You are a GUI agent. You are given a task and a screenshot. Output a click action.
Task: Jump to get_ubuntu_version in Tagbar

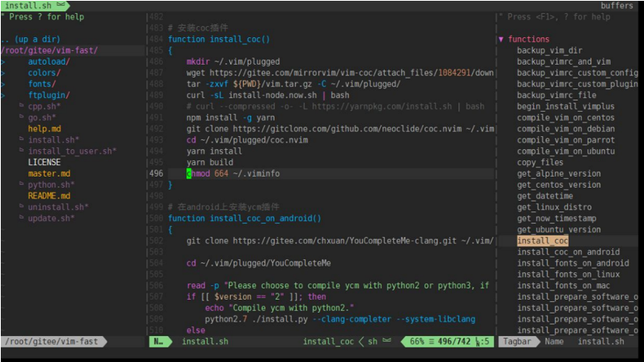point(559,229)
